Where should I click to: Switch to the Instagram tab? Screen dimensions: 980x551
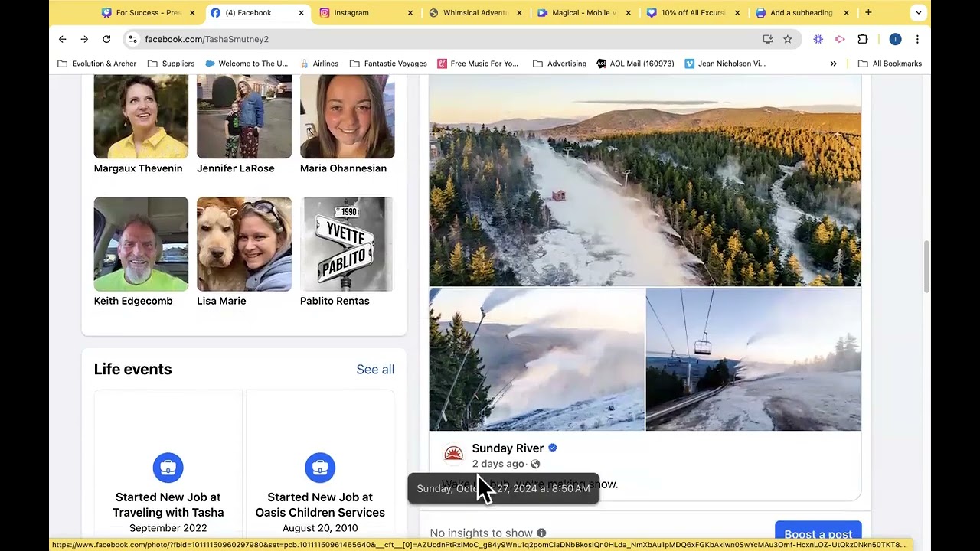pos(367,12)
